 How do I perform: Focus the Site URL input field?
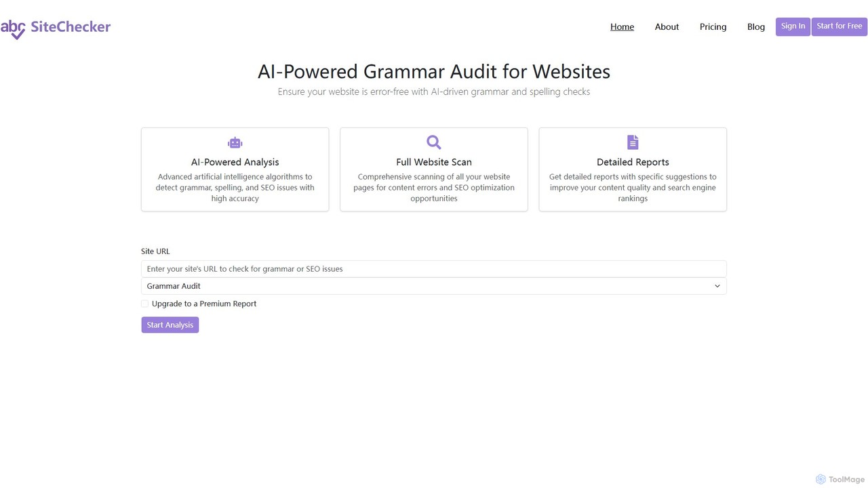434,269
